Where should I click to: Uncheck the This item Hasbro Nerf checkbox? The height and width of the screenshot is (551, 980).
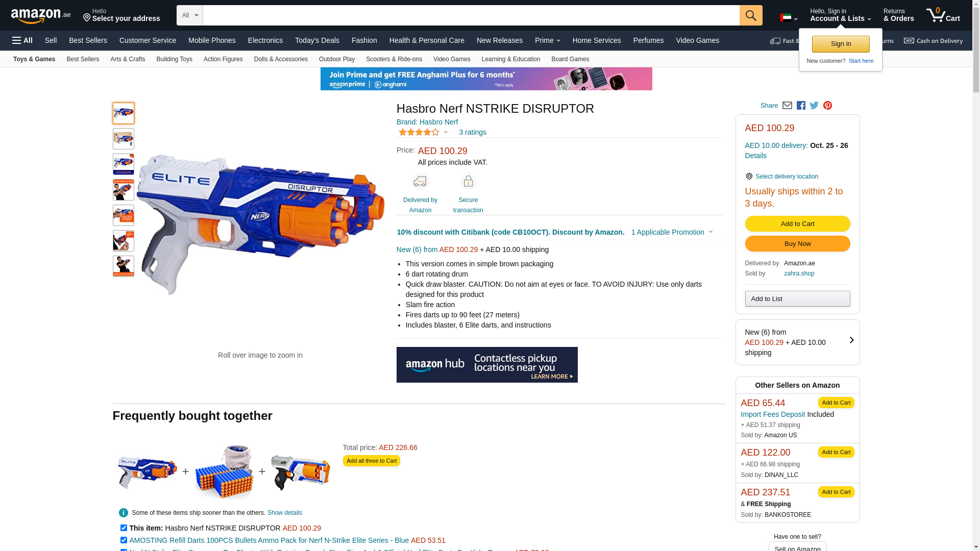pos(124,528)
